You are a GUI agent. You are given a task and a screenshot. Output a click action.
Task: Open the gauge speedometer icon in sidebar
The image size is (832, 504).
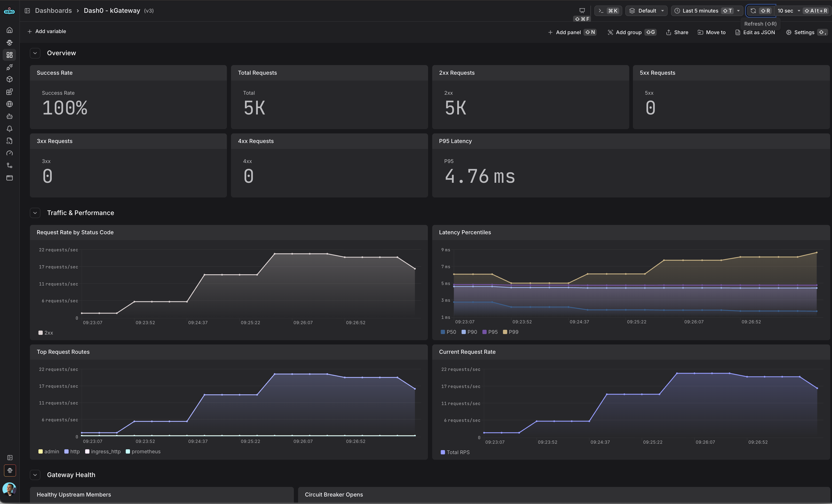pos(9,153)
